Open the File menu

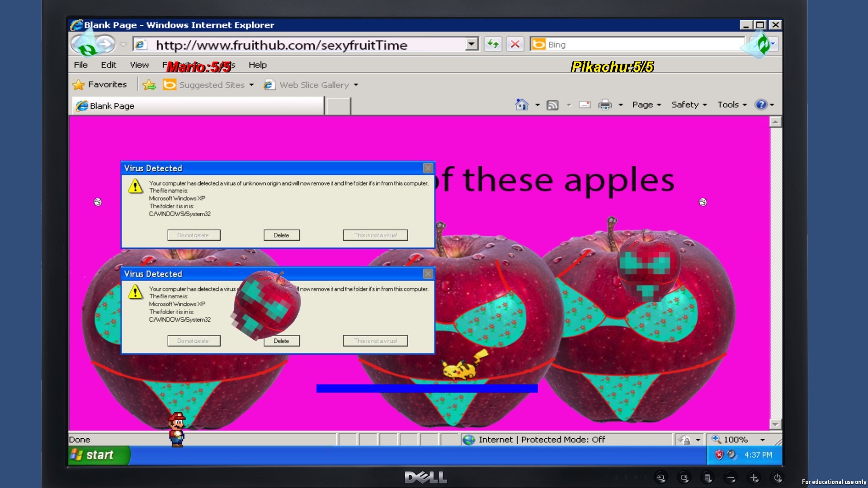(x=80, y=65)
